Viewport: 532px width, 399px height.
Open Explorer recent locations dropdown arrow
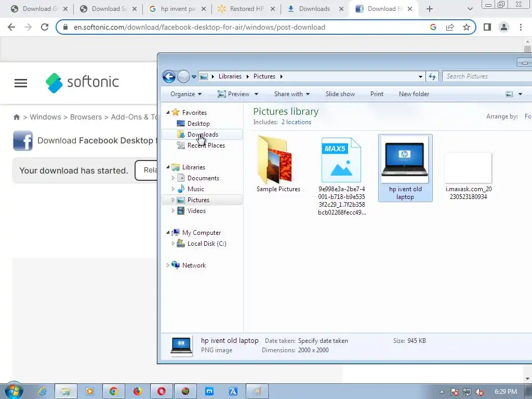194,77
